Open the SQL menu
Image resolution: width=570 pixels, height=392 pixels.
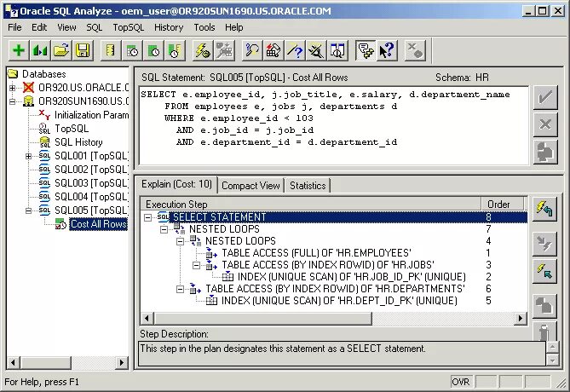95,27
